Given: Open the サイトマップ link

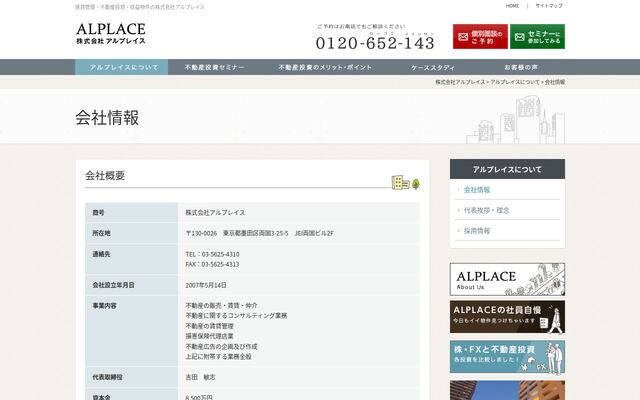Looking at the screenshot, I should click(549, 6).
